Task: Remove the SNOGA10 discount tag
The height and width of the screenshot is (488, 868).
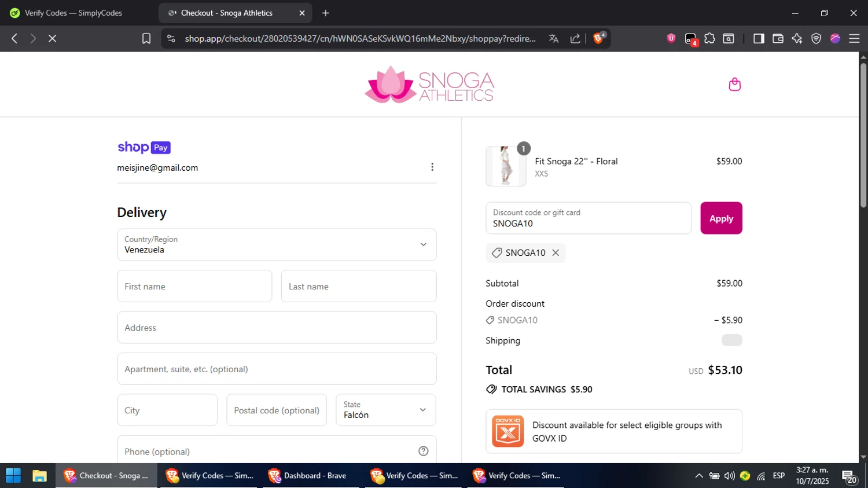Action: click(x=556, y=252)
